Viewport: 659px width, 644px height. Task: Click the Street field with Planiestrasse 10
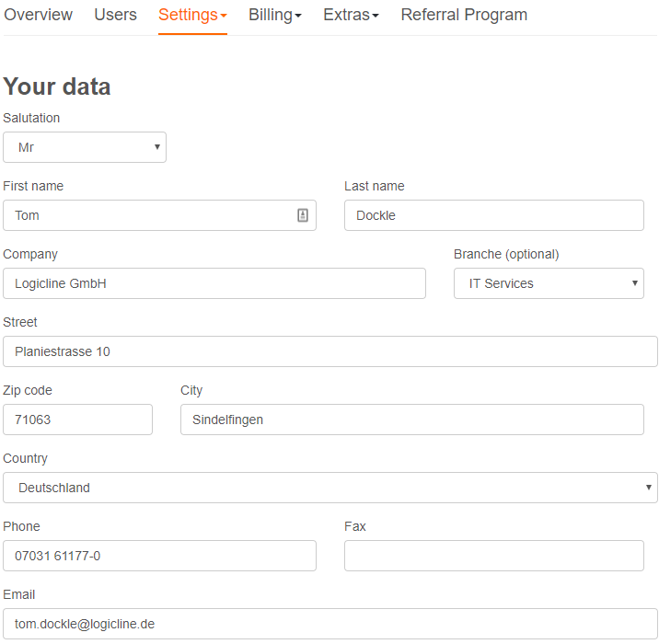[329, 351]
